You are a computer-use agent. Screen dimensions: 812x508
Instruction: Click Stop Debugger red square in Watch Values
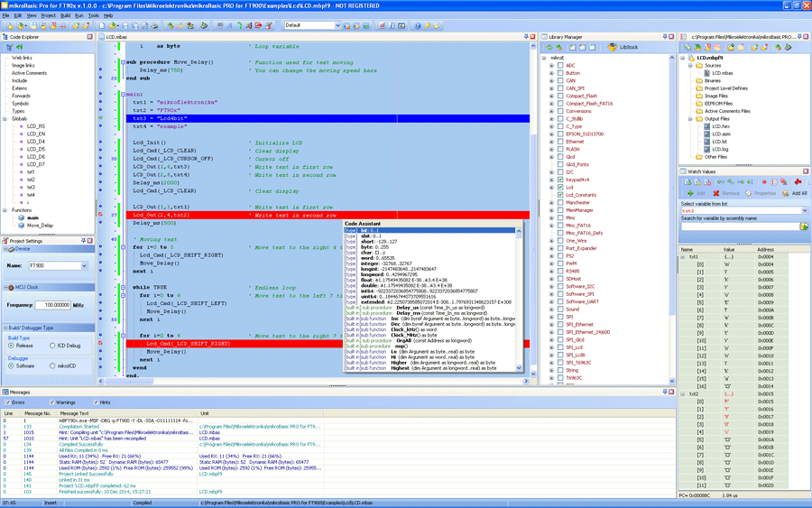point(764,181)
